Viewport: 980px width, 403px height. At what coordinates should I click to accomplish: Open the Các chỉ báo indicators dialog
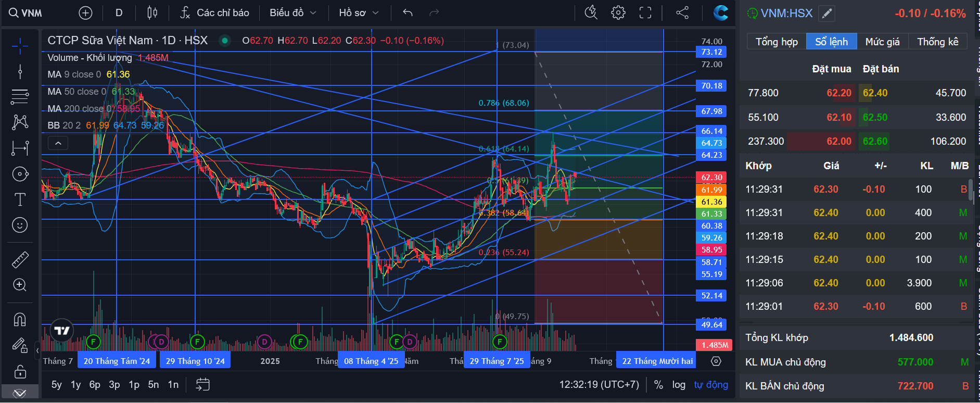click(x=214, y=12)
